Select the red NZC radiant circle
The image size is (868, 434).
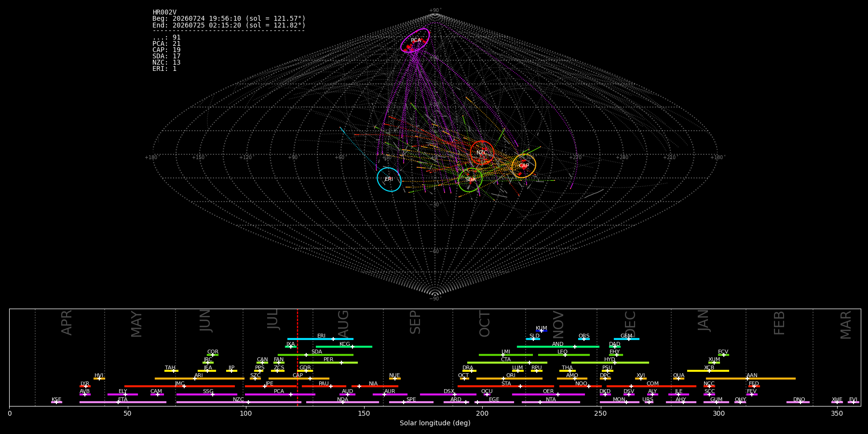[482, 153]
